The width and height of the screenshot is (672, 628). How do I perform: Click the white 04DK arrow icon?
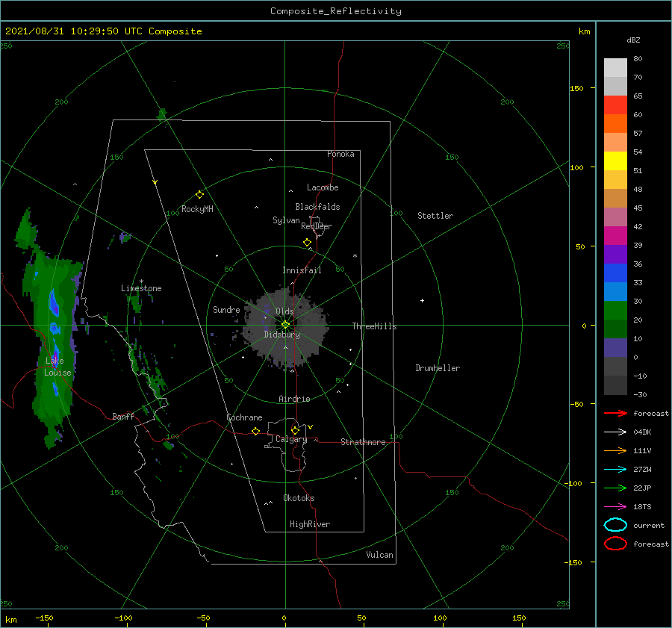pyautogui.click(x=615, y=432)
